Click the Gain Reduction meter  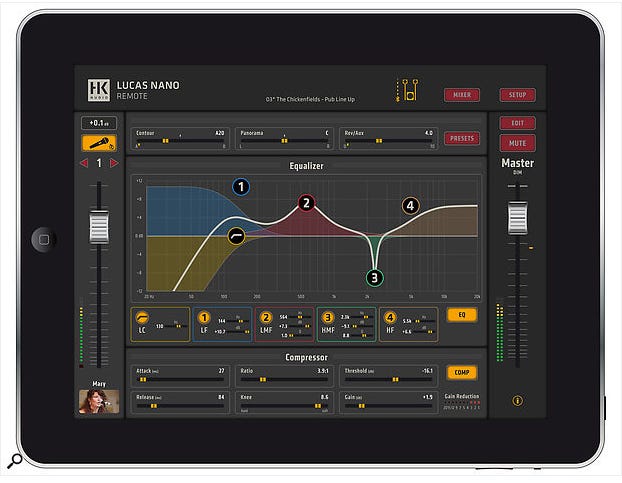(x=462, y=404)
